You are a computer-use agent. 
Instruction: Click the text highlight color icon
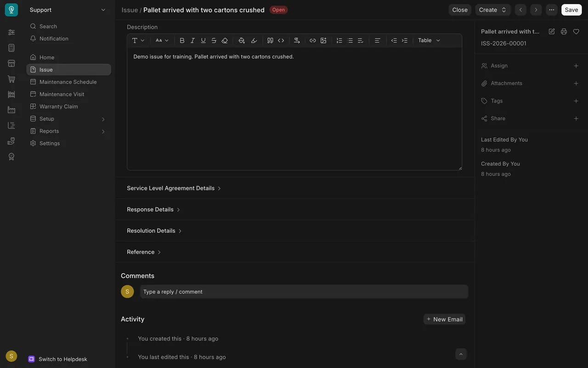254,40
